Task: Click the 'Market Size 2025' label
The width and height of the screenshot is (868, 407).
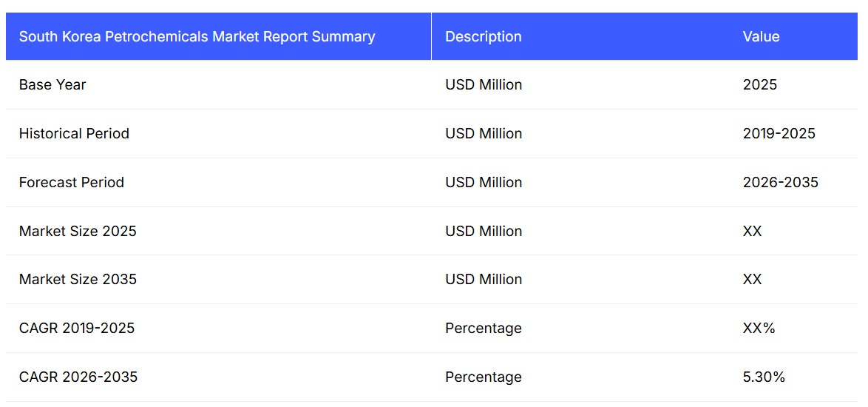Action: tap(78, 231)
